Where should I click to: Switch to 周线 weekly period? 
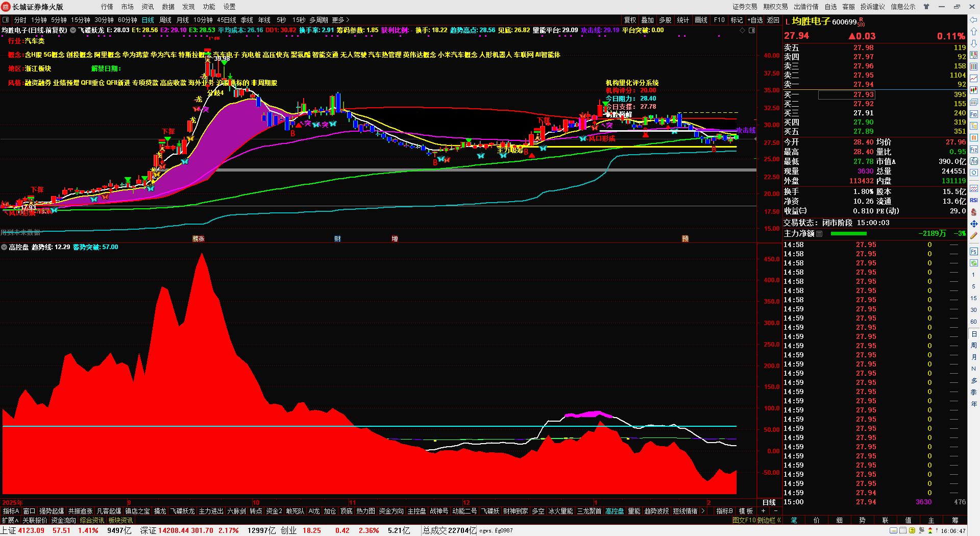(x=165, y=20)
